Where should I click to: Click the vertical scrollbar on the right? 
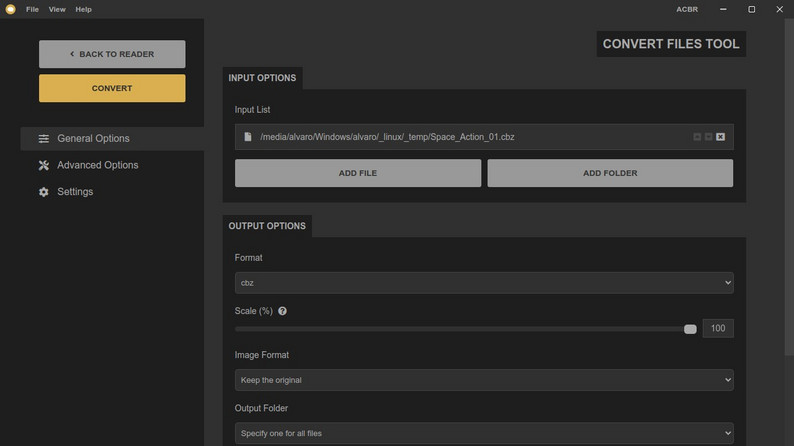(789, 187)
